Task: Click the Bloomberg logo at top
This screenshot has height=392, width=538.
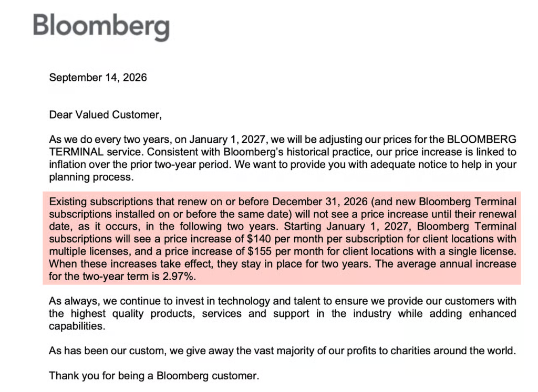Action: pyautogui.click(x=101, y=27)
